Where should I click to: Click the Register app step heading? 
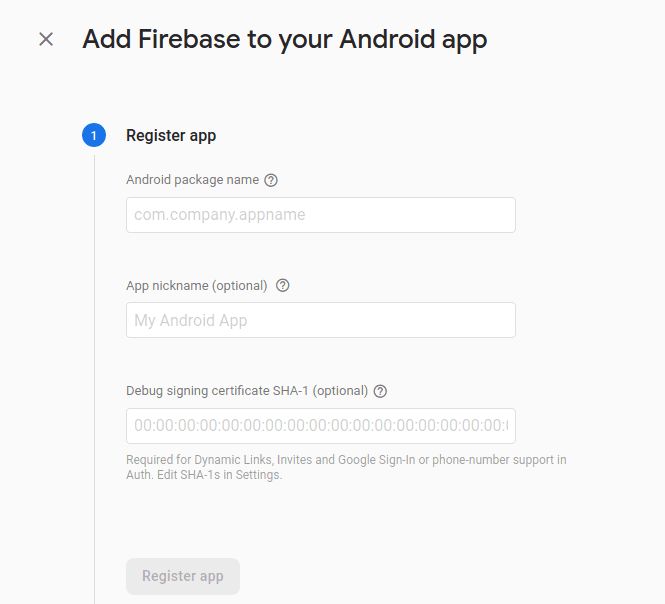171,136
